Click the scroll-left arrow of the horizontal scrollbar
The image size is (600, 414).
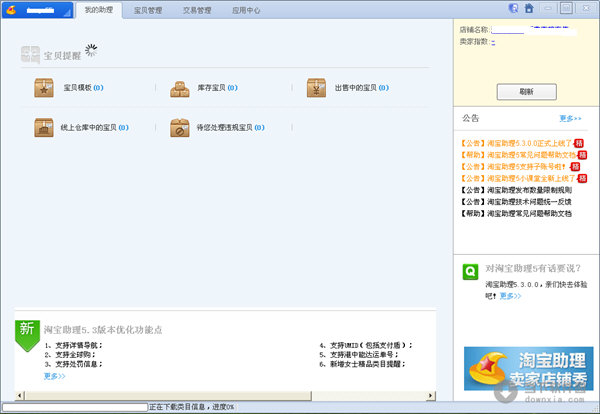pyautogui.click(x=20, y=395)
